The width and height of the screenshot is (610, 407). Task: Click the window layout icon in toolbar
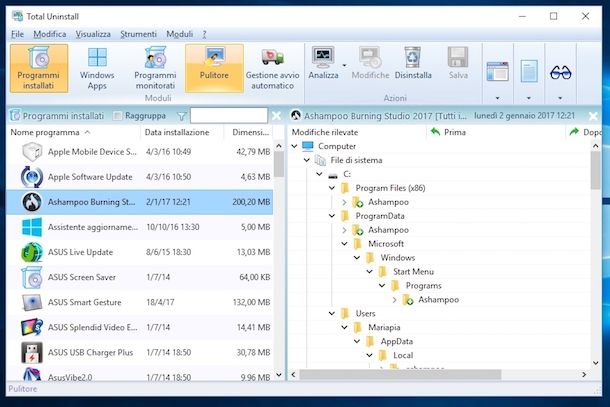tap(498, 72)
